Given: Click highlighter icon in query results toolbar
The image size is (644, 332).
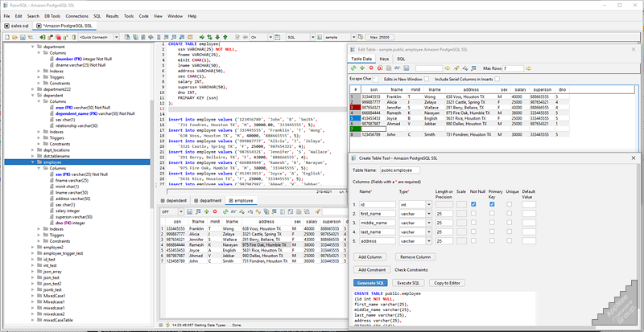Looking at the screenshot, I should coord(317,211).
